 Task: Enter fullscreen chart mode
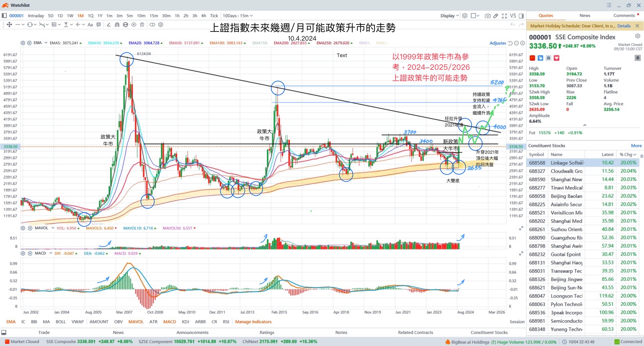504,16
